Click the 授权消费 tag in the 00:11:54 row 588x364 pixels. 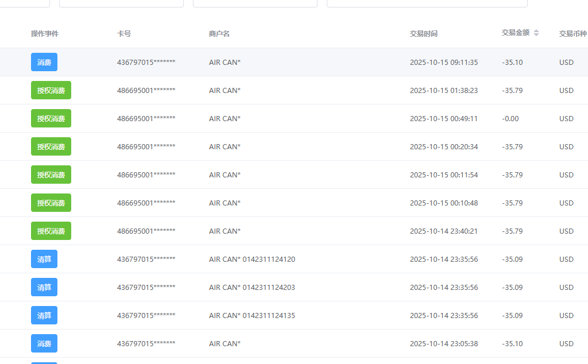coord(51,175)
